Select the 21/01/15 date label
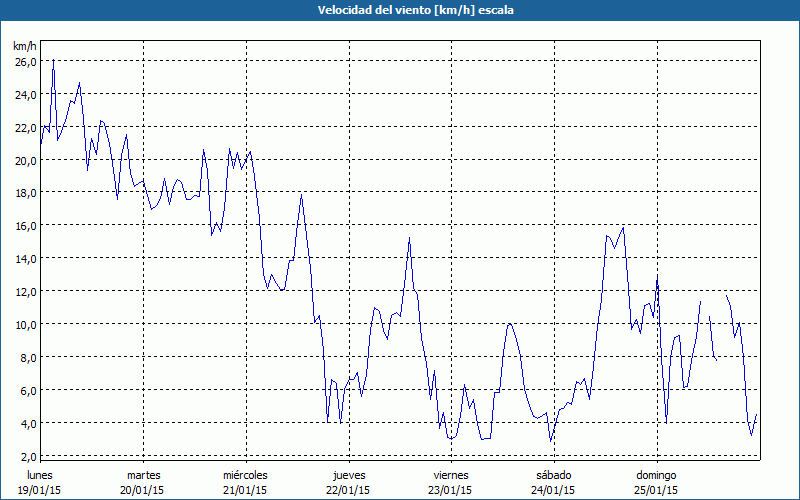The height and width of the screenshot is (500, 800). click(x=245, y=490)
